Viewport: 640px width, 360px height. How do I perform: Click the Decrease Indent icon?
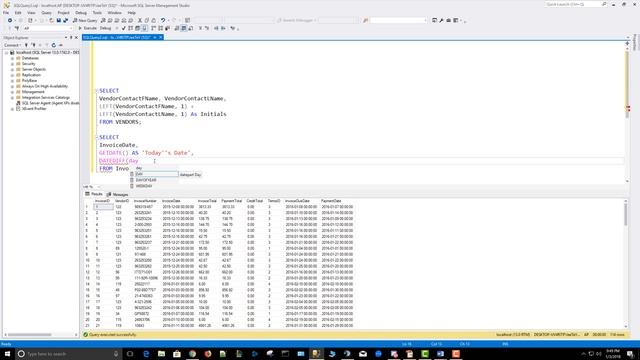click(x=216, y=28)
